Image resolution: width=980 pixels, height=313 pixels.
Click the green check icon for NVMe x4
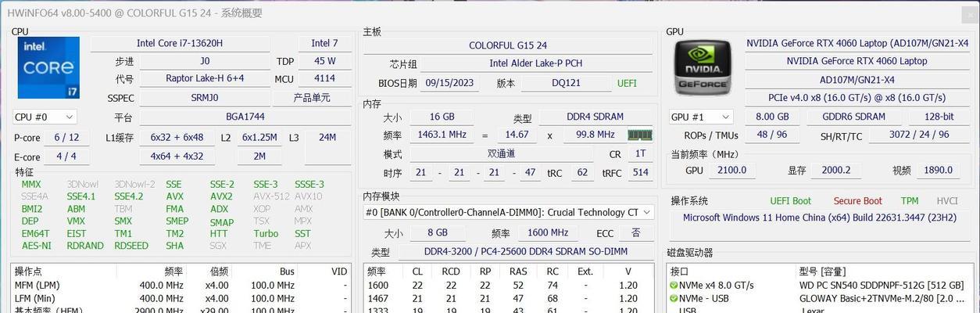(x=674, y=286)
